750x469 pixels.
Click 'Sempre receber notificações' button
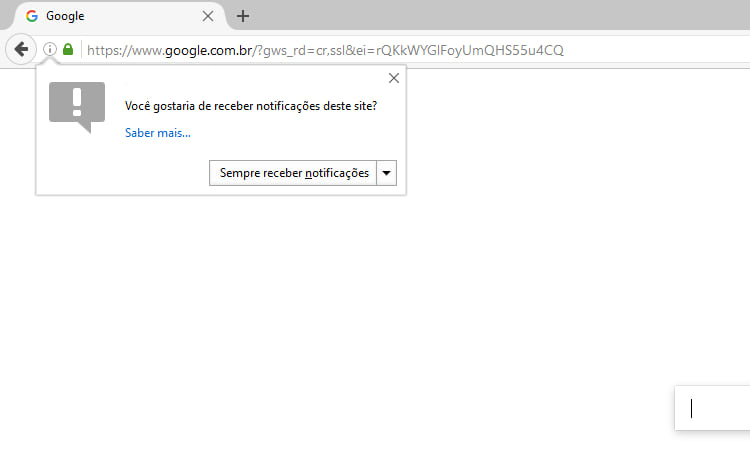[294, 173]
